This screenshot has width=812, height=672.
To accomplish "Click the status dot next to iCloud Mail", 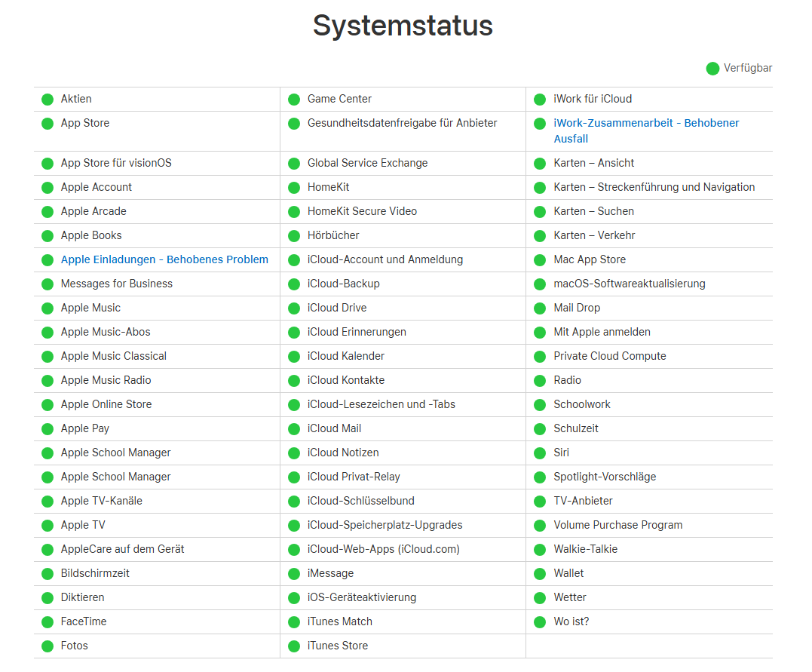I will coord(294,429).
